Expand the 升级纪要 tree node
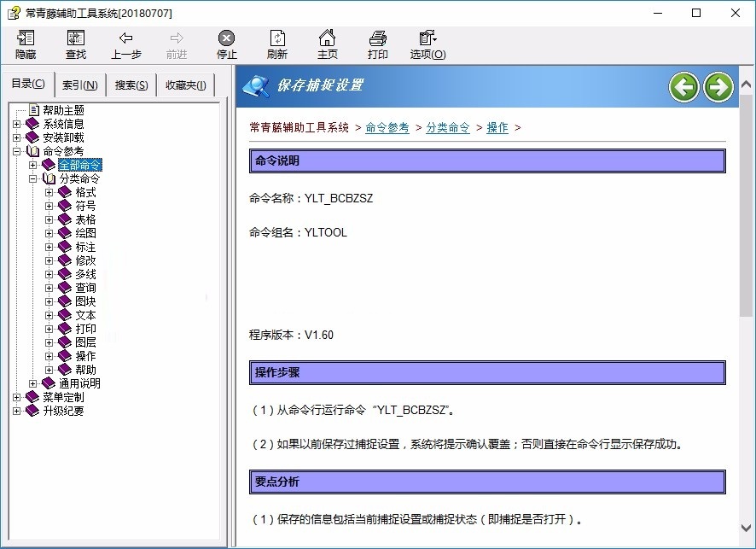756x549 pixels. (x=17, y=411)
